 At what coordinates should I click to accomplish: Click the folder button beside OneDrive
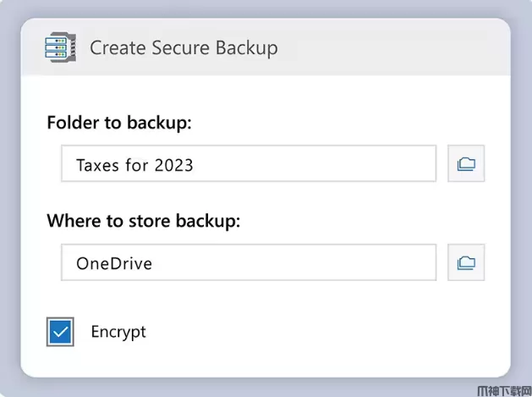466,263
